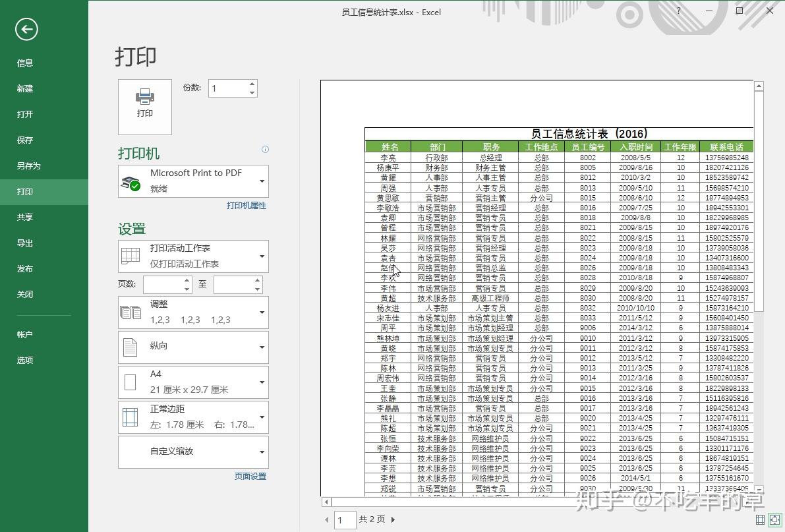Select 打印 in the green sidebar
Screen dimensions: 785x532
click(44, 191)
